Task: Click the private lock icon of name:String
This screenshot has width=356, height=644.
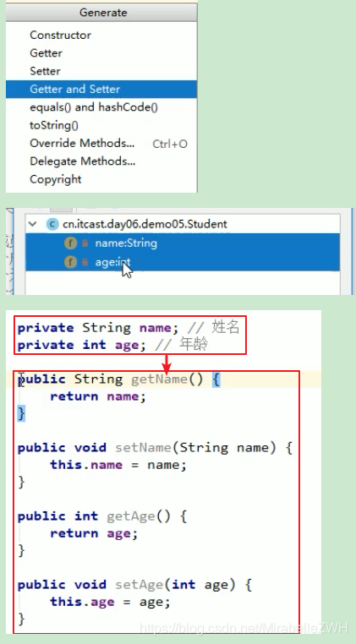Action: tap(85, 243)
